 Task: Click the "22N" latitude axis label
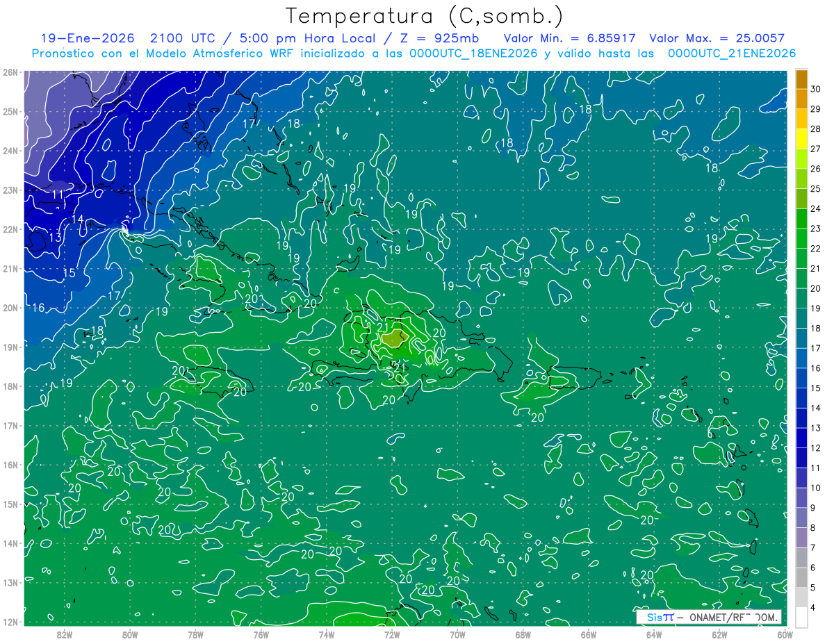pos(10,229)
